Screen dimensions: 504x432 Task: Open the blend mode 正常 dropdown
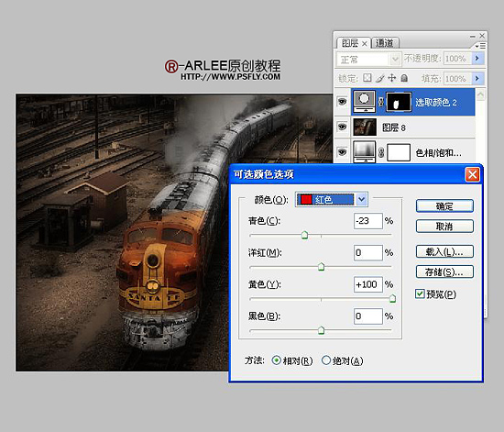368,60
